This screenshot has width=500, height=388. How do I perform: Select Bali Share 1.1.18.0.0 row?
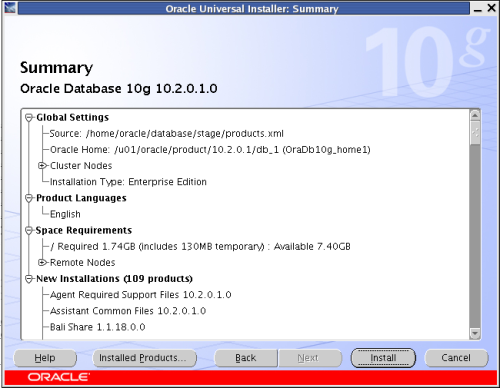[x=98, y=327]
